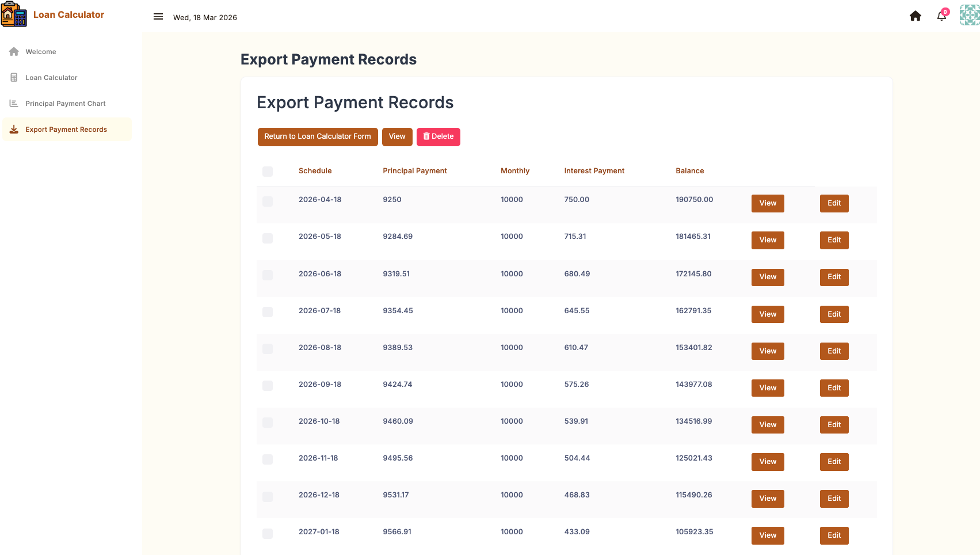The width and height of the screenshot is (980, 555).
Task: Click the Welcome house icon in sidebar
Action: point(14,52)
